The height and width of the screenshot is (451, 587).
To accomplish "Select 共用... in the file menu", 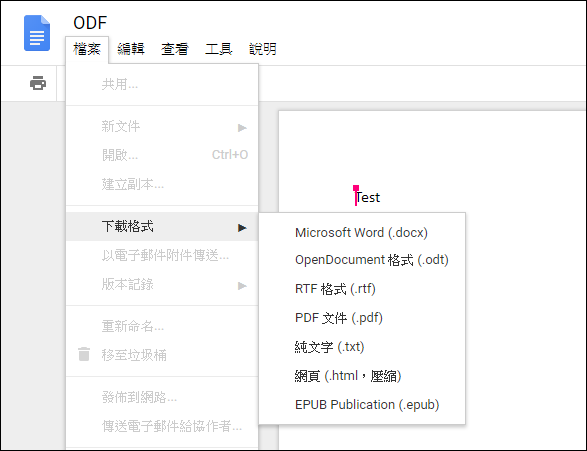I will tap(162, 84).
